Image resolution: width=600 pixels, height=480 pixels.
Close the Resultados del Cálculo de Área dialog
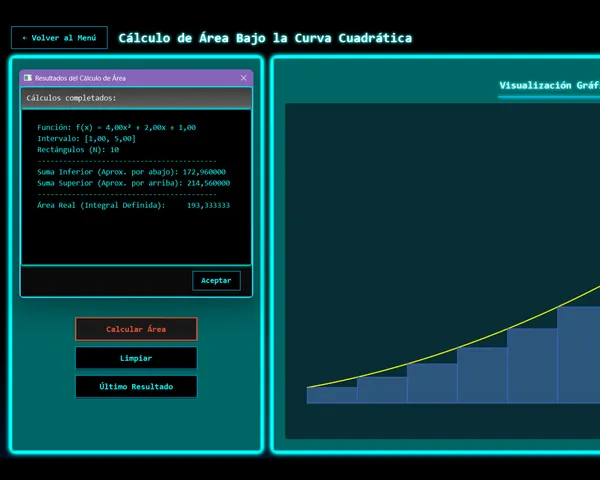tap(244, 78)
